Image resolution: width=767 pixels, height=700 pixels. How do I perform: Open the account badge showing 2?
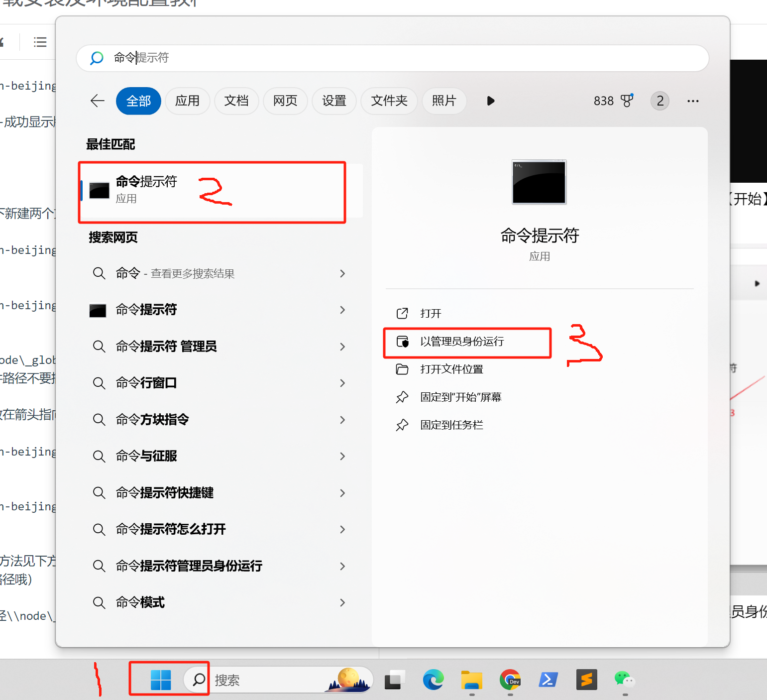[x=660, y=101]
